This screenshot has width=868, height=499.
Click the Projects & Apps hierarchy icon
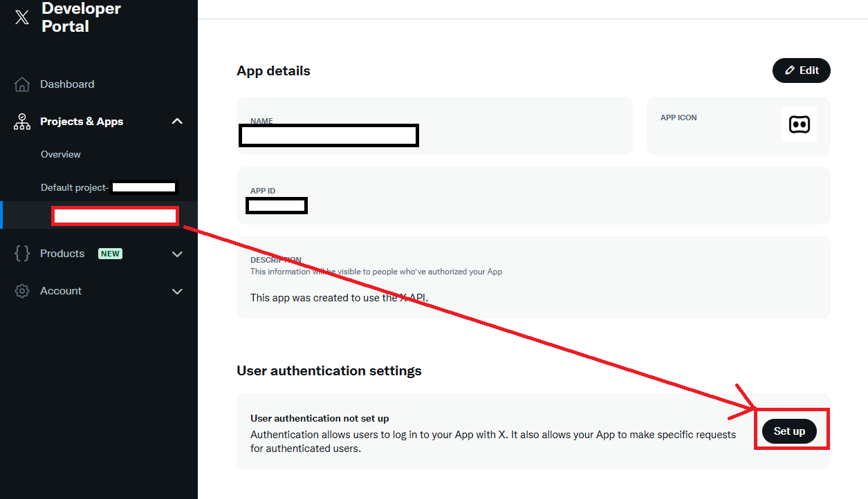22,122
